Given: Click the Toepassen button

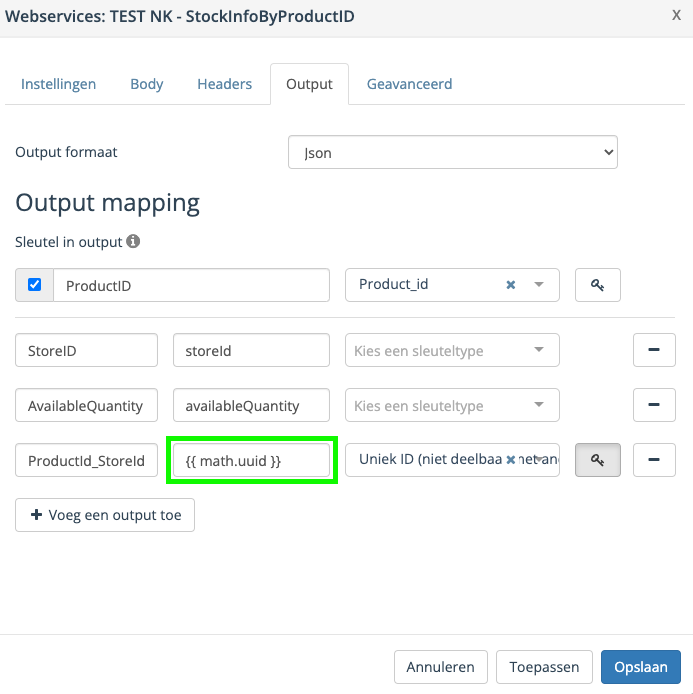Looking at the screenshot, I should [544, 666].
